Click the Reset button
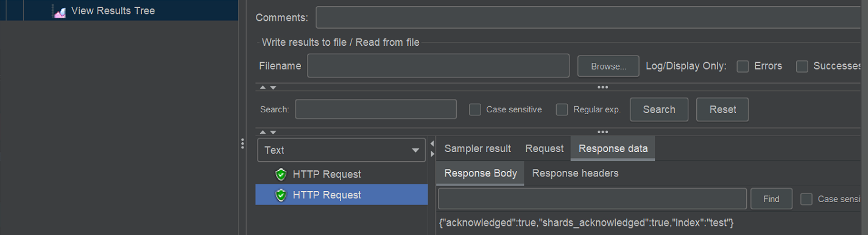Viewport: 868px width, 235px height. (x=722, y=109)
